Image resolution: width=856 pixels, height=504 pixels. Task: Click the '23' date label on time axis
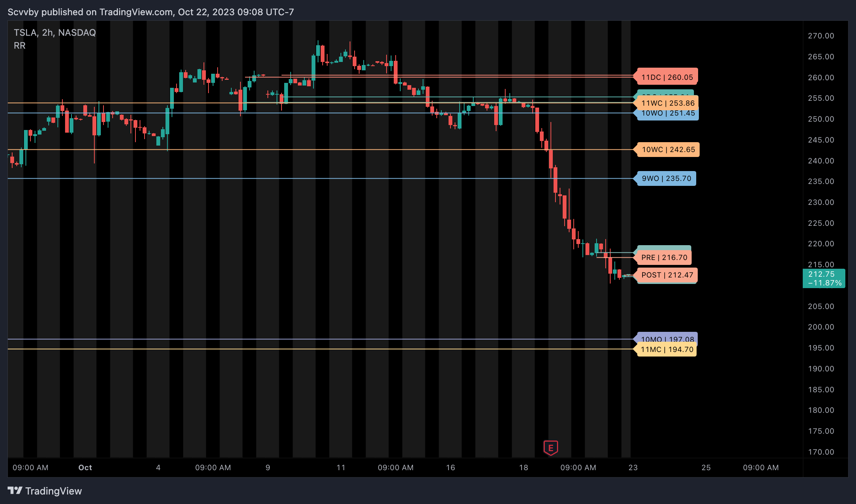(x=633, y=468)
